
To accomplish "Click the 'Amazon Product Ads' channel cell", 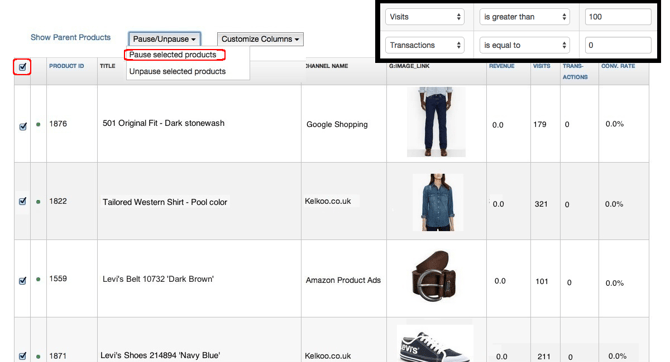I will pos(343,280).
